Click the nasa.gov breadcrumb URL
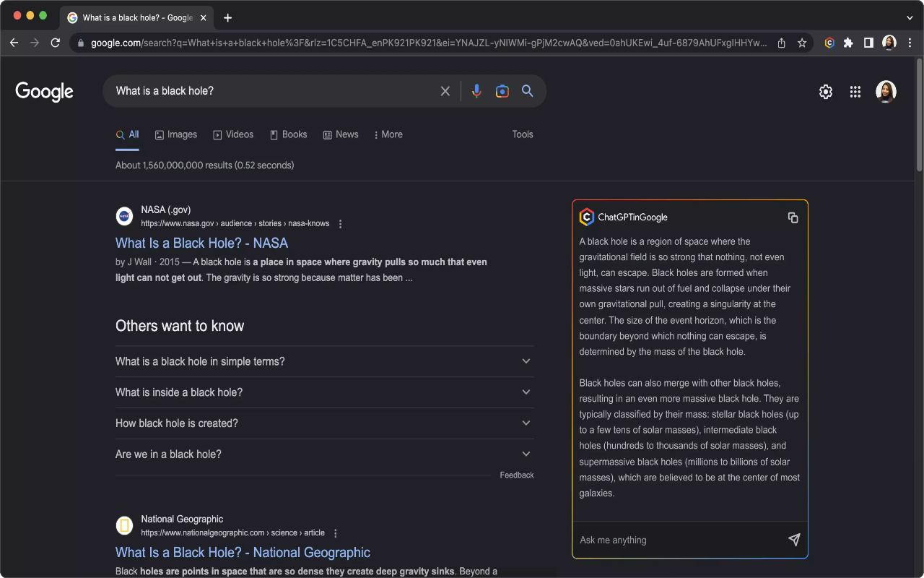 point(235,224)
